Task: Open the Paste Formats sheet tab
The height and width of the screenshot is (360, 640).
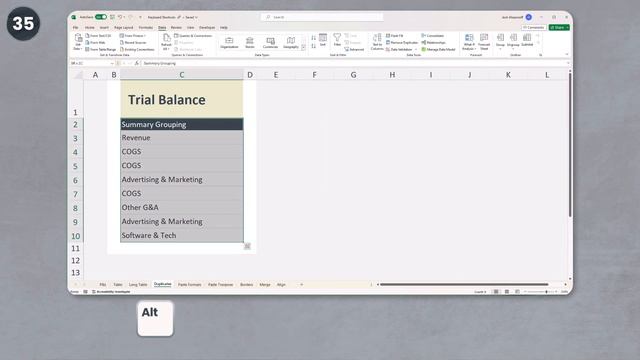Action: coord(189,284)
